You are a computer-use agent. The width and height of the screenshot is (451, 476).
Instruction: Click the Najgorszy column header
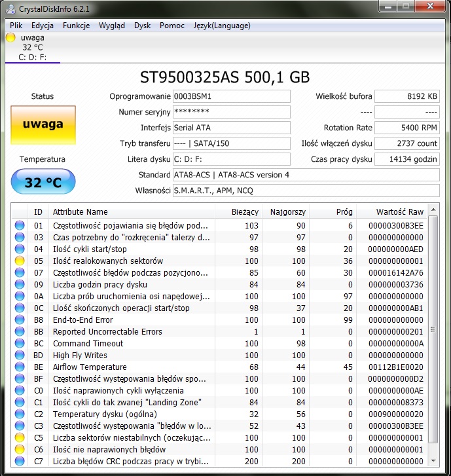[x=285, y=212]
